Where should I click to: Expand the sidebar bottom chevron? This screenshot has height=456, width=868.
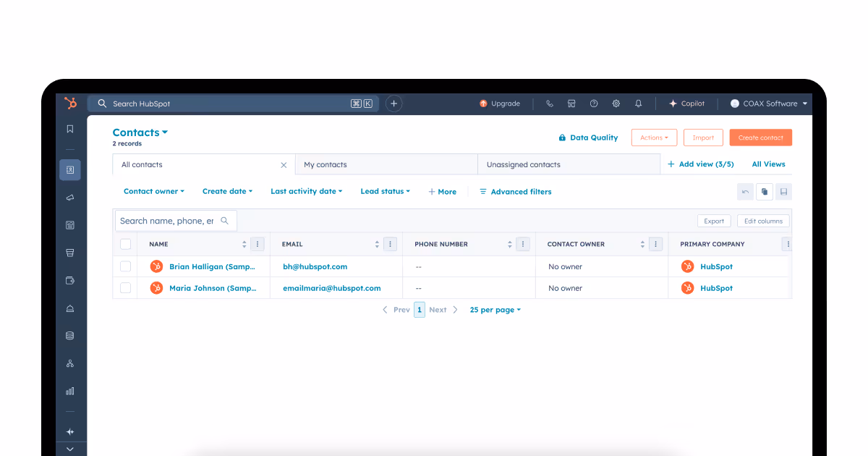70,449
